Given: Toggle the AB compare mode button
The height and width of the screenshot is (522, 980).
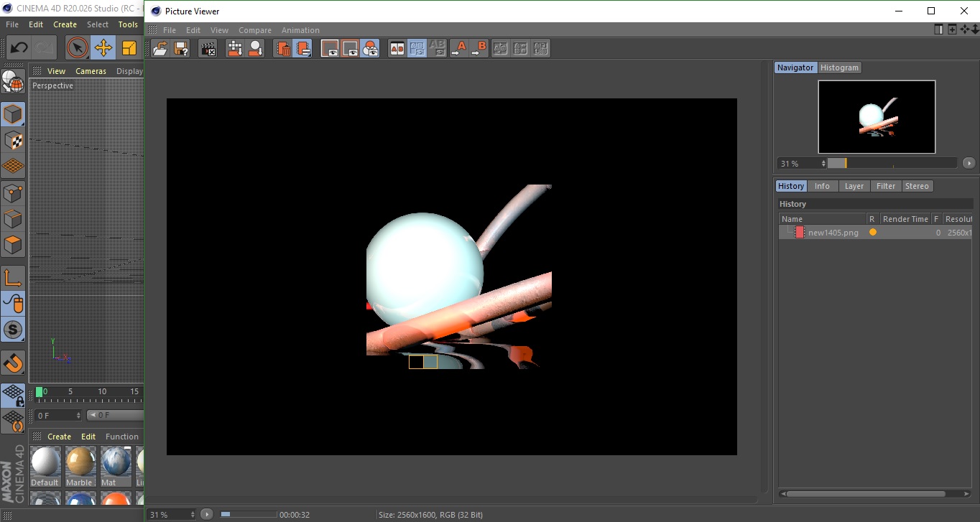Looking at the screenshot, I should coord(397,49).
